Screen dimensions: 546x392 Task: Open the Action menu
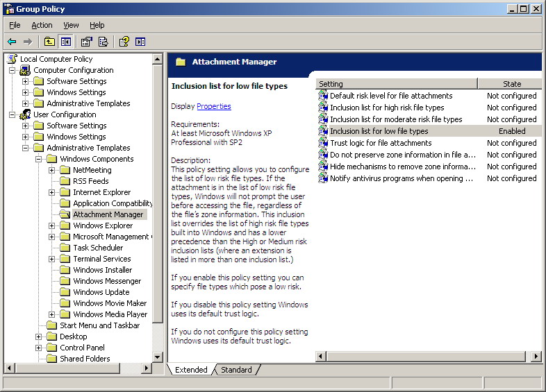pos(42,25)
